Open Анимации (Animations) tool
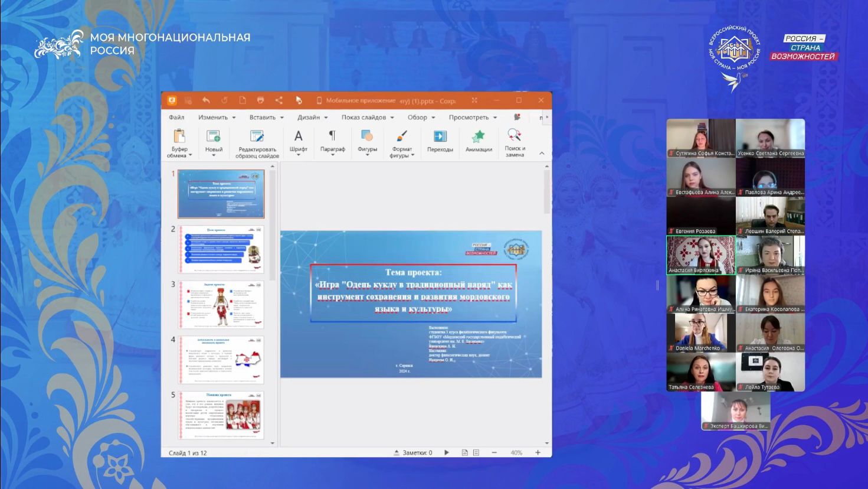 (479, 142)
